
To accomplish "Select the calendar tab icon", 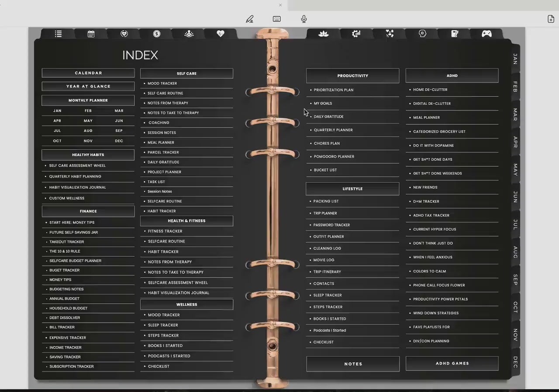I will [x=91, y=33].
